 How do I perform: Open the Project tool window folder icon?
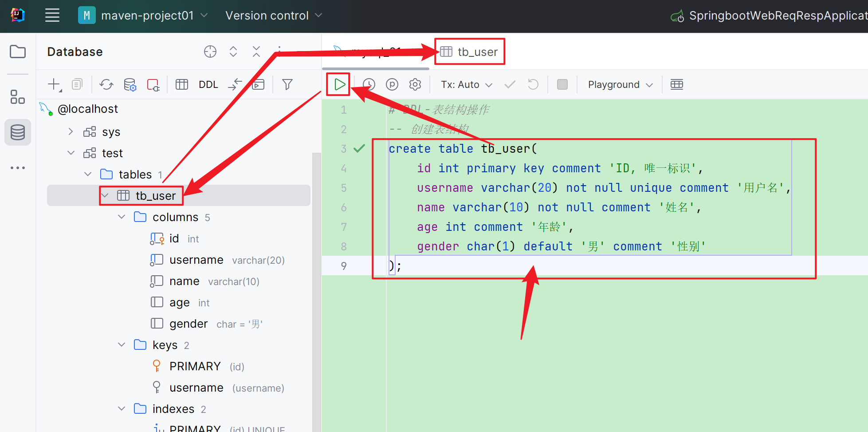[x=18, y=52]
